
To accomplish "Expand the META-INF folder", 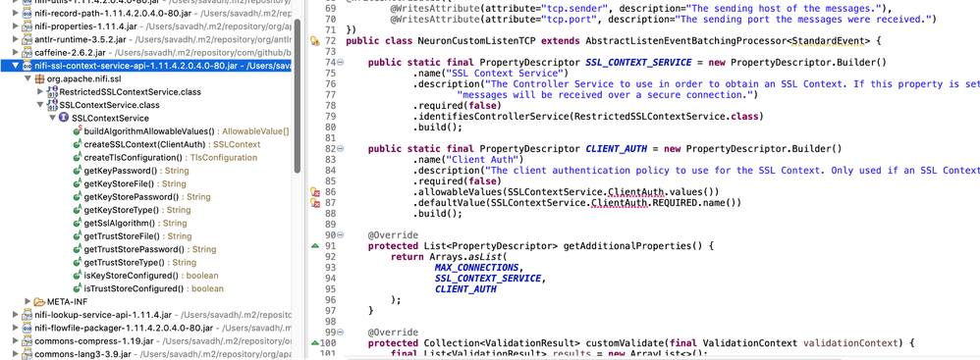I will click(x=27, y=301).
